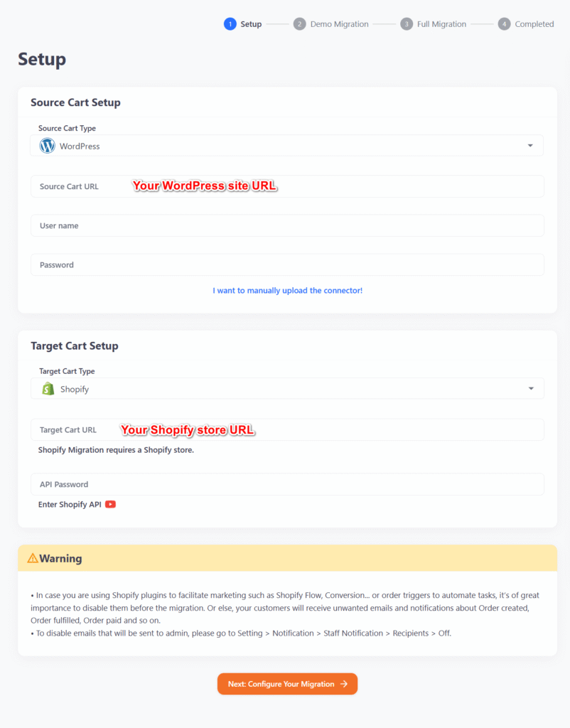The height and width of the screenshot is (728, 570).
Task: Click the warning triangle icon
Action: coord(33,558)
